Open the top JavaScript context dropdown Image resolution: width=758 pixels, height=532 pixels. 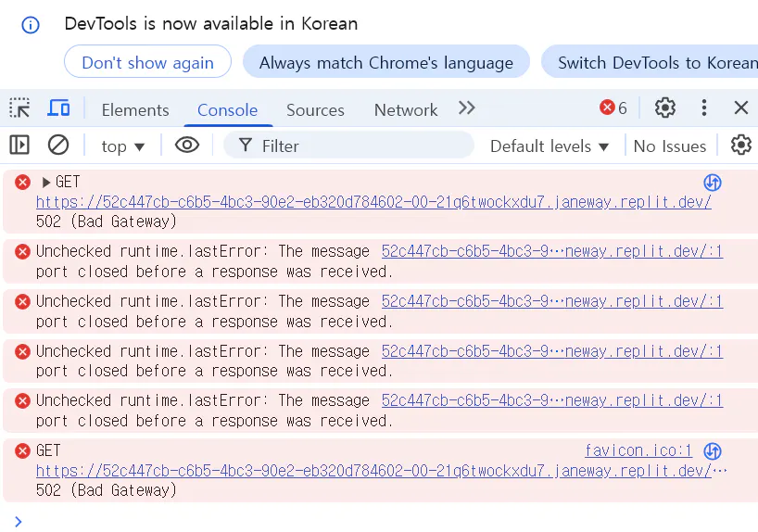click(x=123, y=146)
